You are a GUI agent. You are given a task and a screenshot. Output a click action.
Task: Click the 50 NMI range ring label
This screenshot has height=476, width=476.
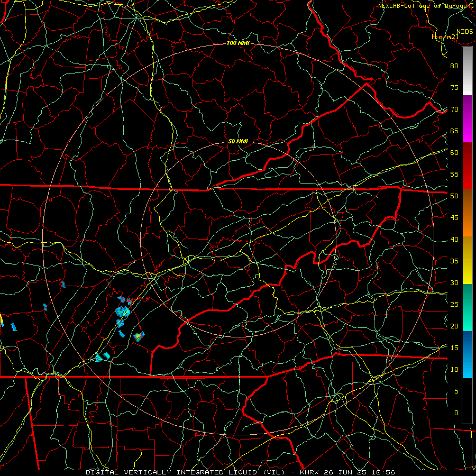click(238, 141)
